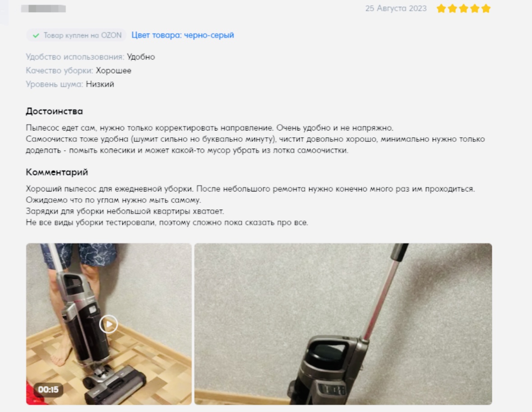The width and height of the screenshot is (532, 412).
Task: Click the fourth yellow rating star
Action: click(x=475, y=9)
